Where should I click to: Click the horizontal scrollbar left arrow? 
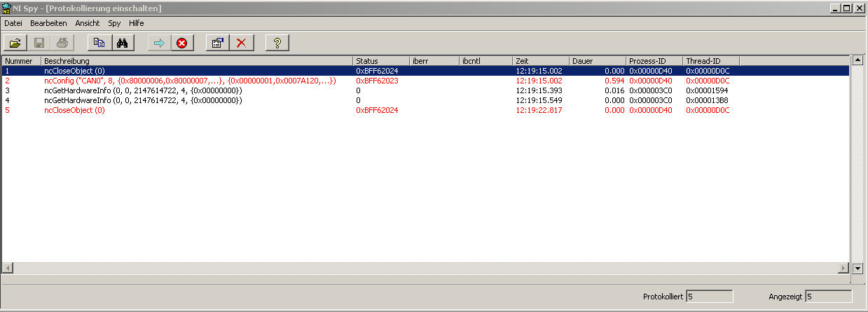[x=8, y=269]
